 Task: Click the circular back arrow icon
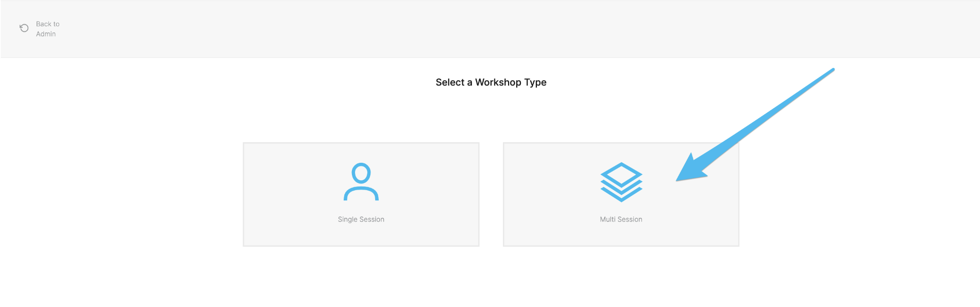tap(24, 28)
